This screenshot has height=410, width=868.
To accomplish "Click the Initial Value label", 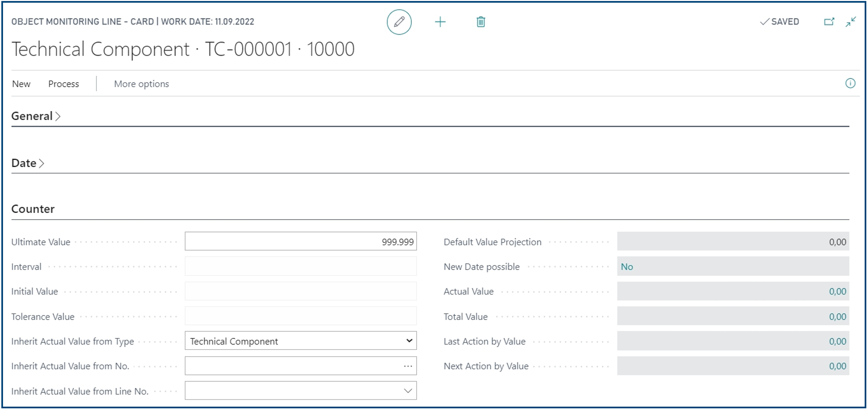I will (35, 292).
